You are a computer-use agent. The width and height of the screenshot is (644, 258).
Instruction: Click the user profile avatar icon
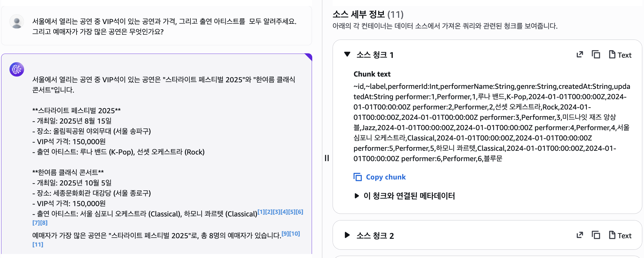pos(16,21)
